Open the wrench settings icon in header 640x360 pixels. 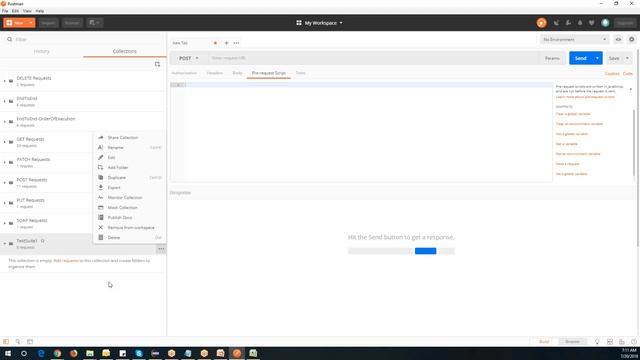[568, 23]
